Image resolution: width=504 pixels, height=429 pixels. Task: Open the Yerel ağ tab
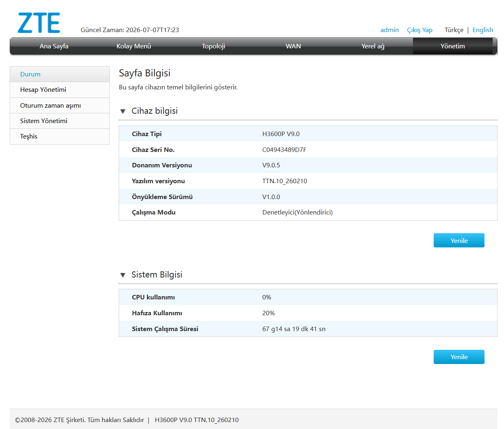click(x=373, y=46)
